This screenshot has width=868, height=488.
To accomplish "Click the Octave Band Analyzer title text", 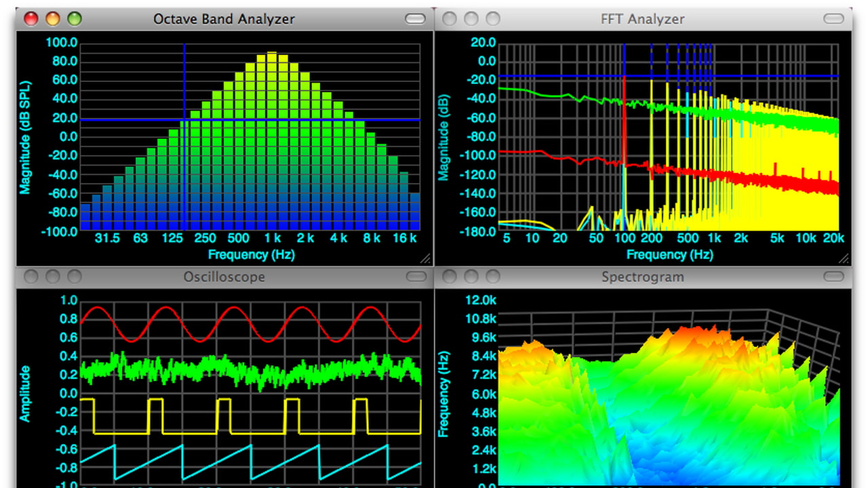I will click(x=224, y=19).
